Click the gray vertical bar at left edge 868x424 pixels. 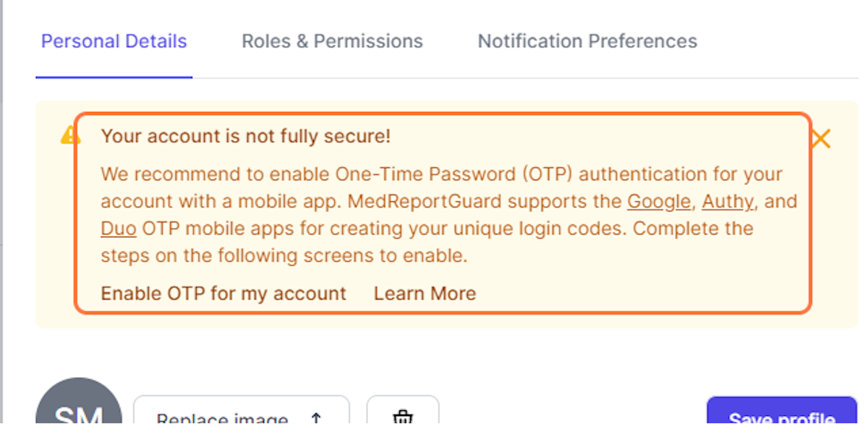(2, 212)
